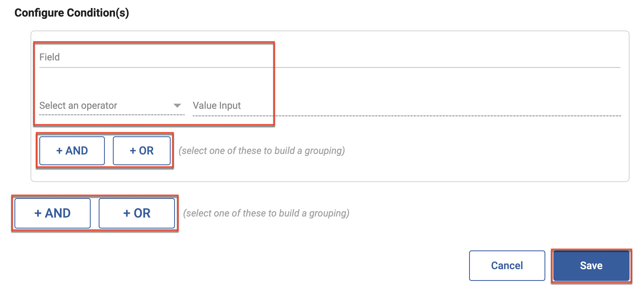Choose the condition's Field entry line

(x=329, y=57)
